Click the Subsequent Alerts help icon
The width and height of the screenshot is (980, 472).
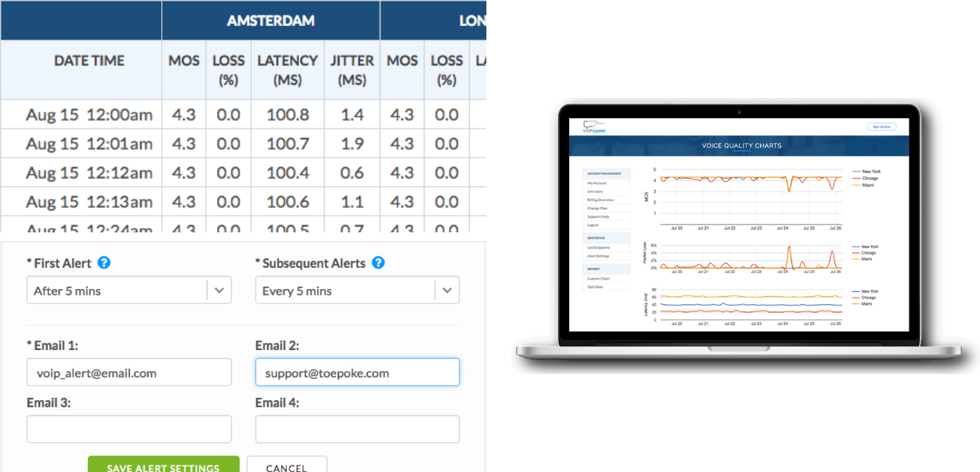[377, 263]
